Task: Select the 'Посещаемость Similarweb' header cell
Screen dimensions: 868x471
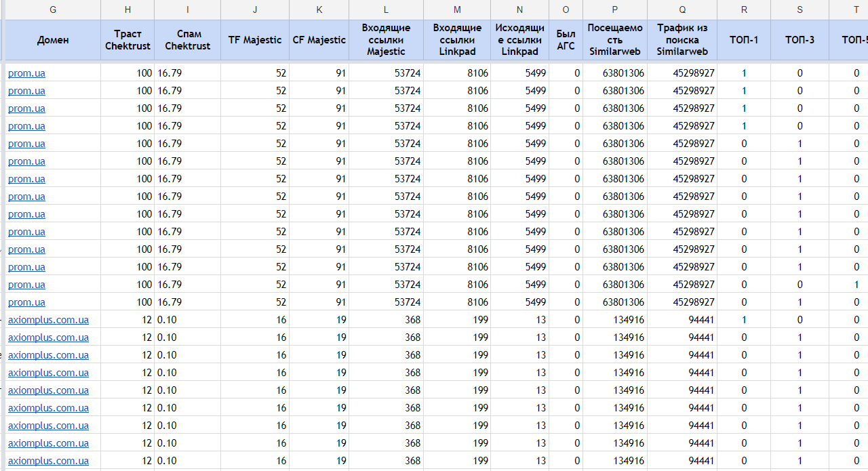Action: tap(614, 40)
